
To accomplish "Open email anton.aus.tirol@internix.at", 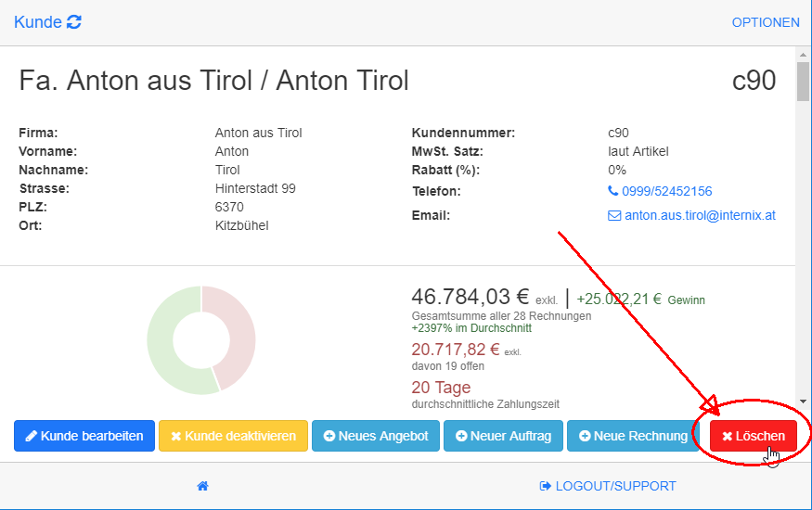I will [x=700, y=215].
